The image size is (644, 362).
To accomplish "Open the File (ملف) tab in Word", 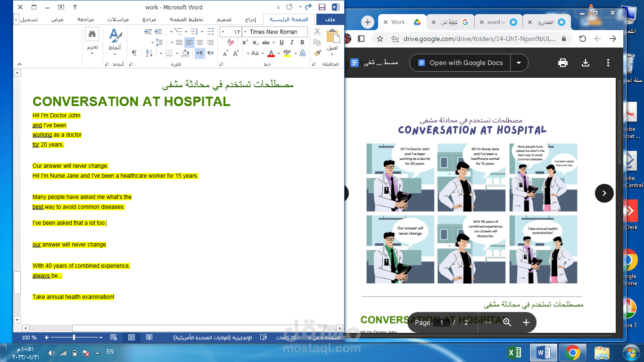I will pos(330,19).
